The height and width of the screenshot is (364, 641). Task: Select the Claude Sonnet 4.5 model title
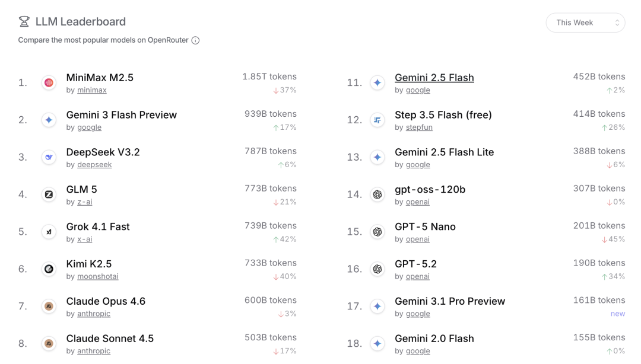(110, 339)
